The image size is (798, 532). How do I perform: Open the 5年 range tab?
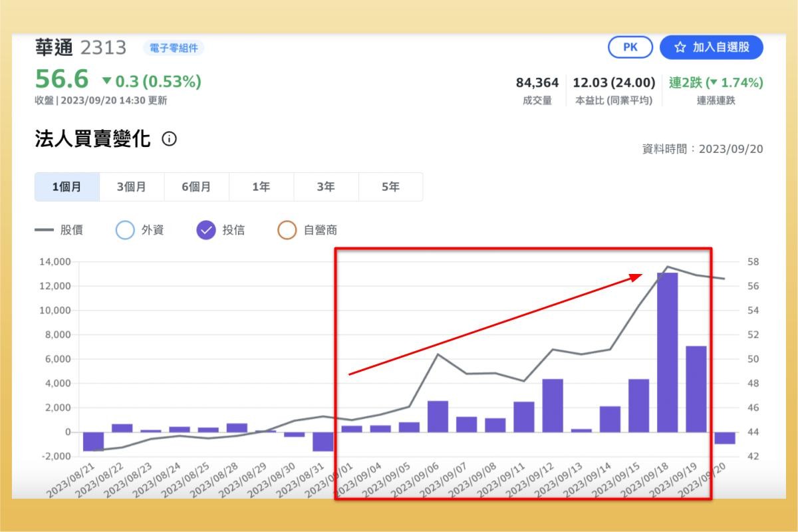[x=390, y=187]
